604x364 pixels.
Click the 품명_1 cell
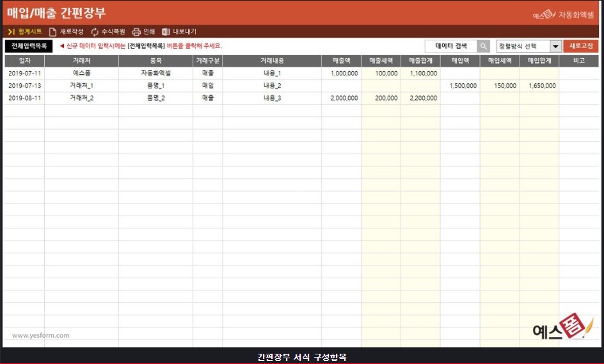tap(155, 86)
